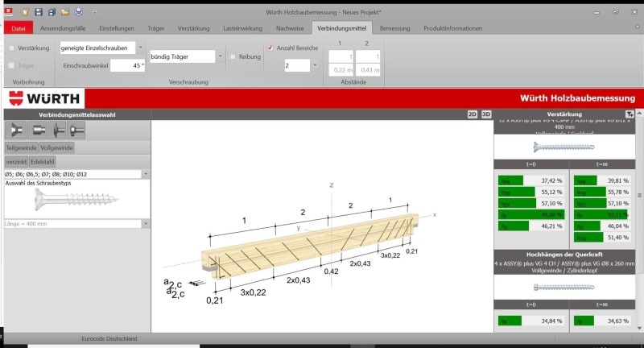Open the geneigte Einzelschrauben dropdown
644x348 pixels.
pyautogui.click(x=140, y=48)
